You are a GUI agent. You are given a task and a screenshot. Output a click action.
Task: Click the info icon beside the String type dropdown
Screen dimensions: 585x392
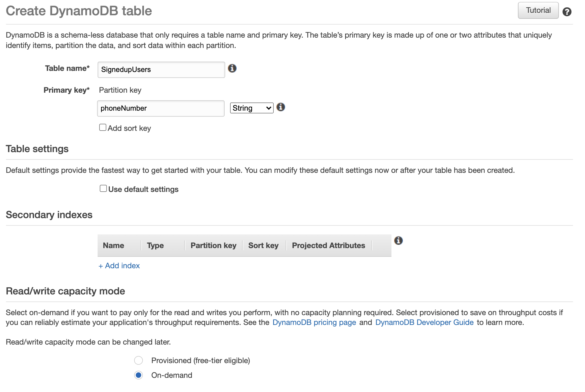click(x=281, y=107)
